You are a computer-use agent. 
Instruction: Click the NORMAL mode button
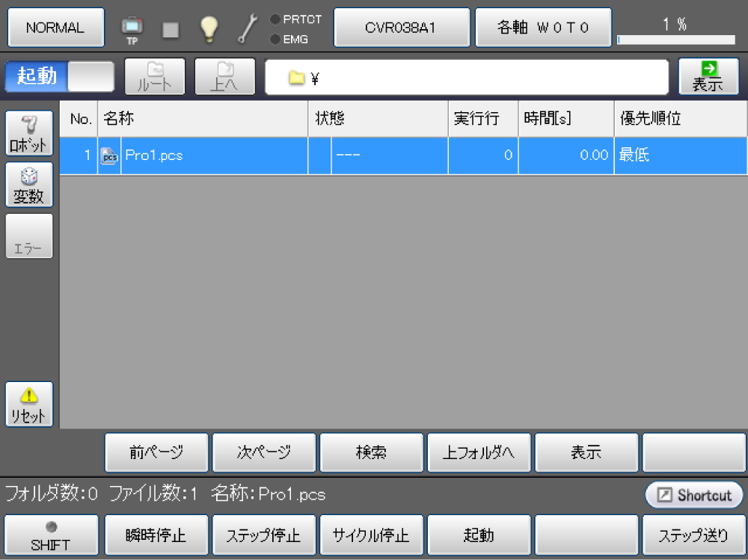point(55,28)
